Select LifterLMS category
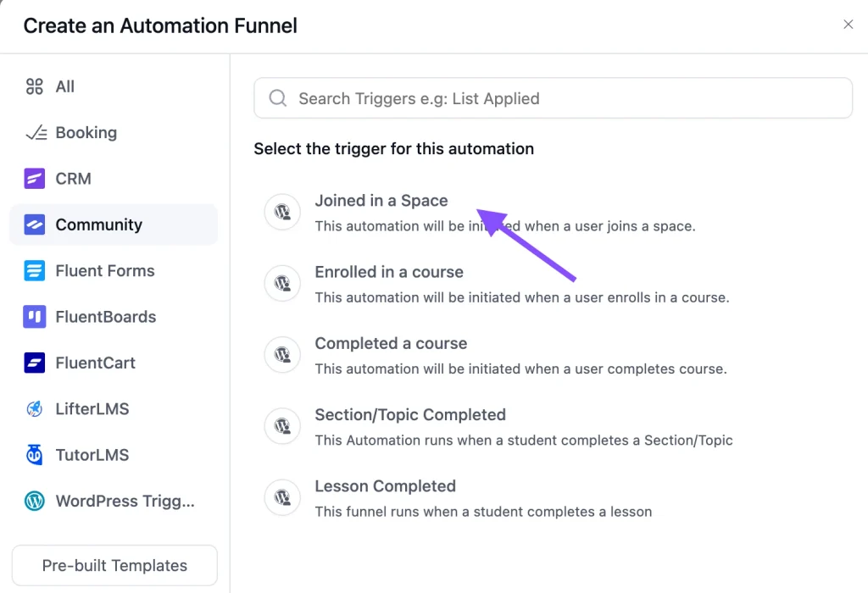868x593 pixels. tap(114, 409)
